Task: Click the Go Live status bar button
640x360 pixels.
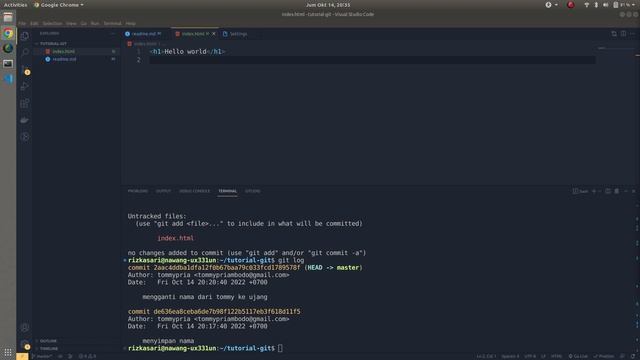Action: click(577, 356)
